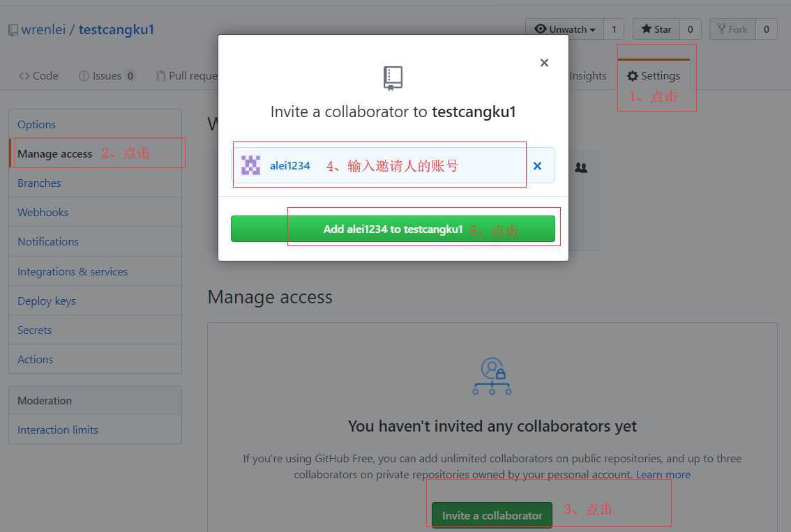This screenshot has height=532, width=791.
Task: Click the Code brackets icon
Action: pos(24,76)
